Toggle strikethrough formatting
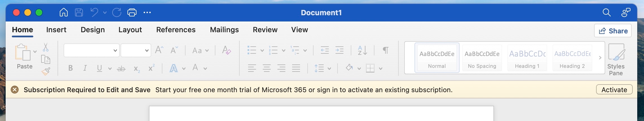The width and height of the screenshot is (644, 121). [121, 69]
